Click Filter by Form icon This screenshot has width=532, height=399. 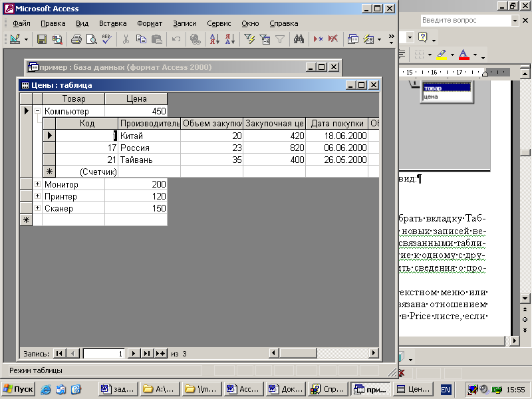265,39
